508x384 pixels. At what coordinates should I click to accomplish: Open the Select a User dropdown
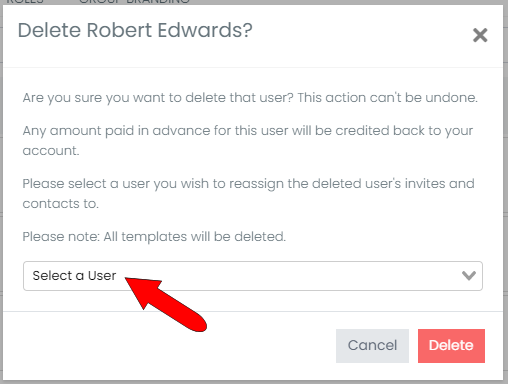(x=253, y=276)
